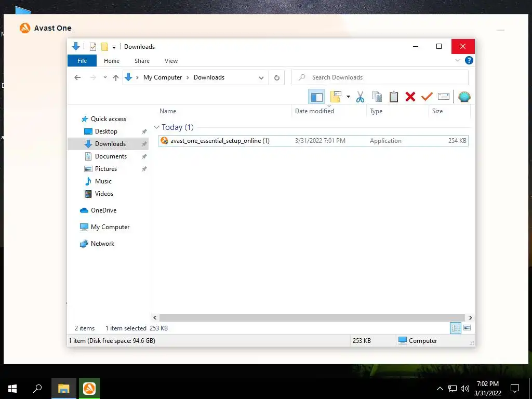Open the Home ribbon tab
Viewport: 532px width, 399px height.
112,61
